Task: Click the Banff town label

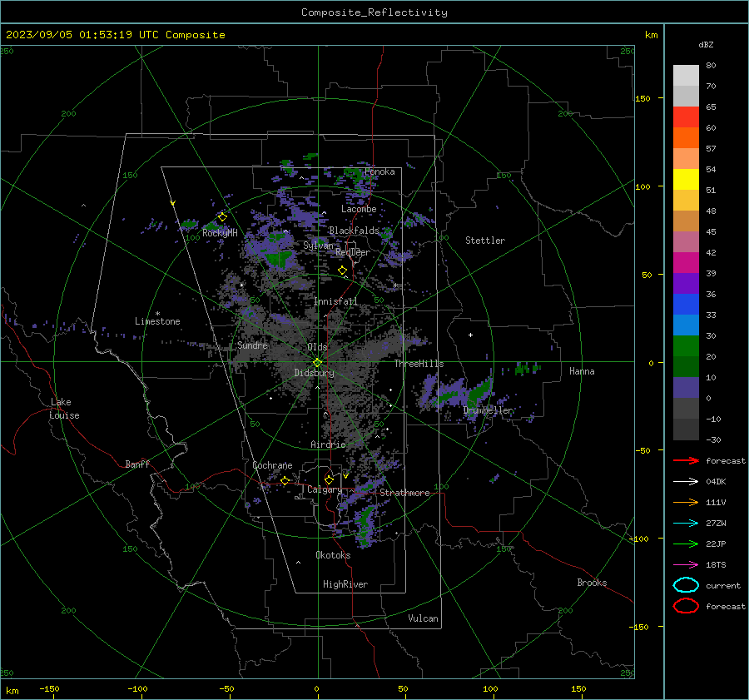Action: pyautogui.click(x=137, y=464)
